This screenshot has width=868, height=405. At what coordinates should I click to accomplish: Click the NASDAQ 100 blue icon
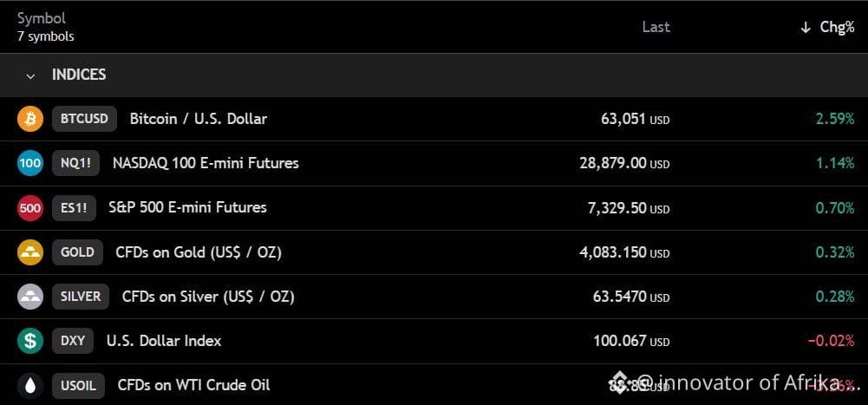29,163
